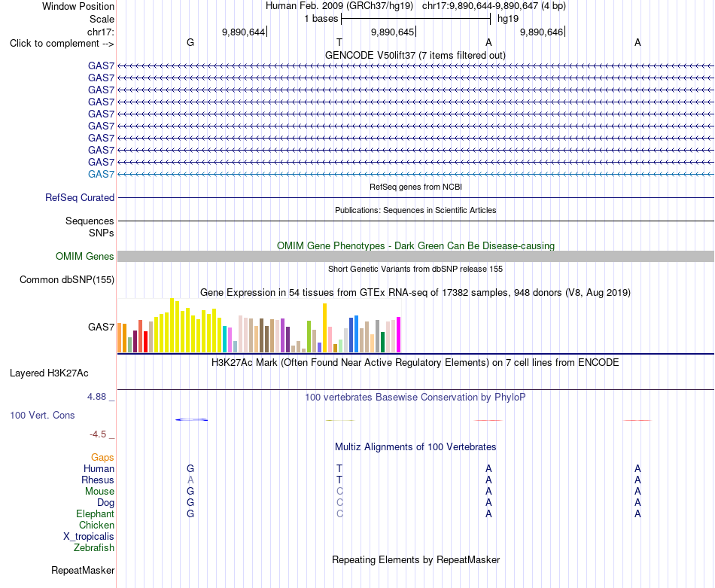
Task: Click the -4.5 PhyloP lower range value
Action: (x=98, y=434)
